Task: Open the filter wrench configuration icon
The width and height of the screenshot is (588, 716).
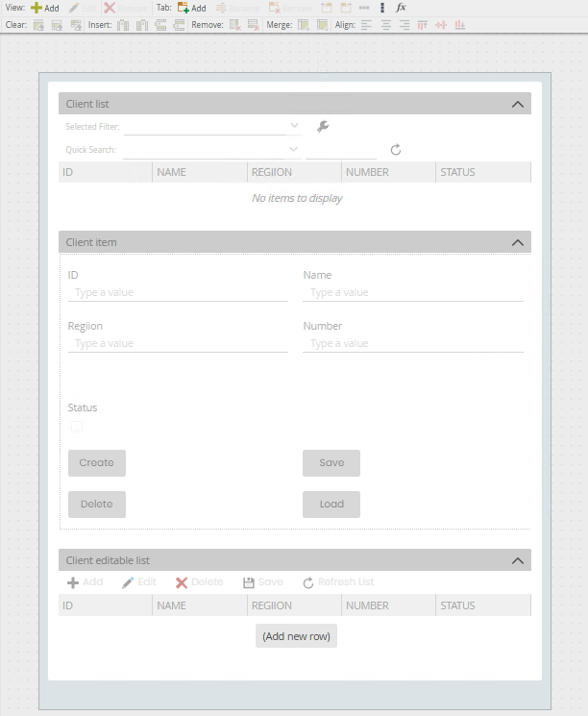Action: pyautogui.click(x=323, y=126)
